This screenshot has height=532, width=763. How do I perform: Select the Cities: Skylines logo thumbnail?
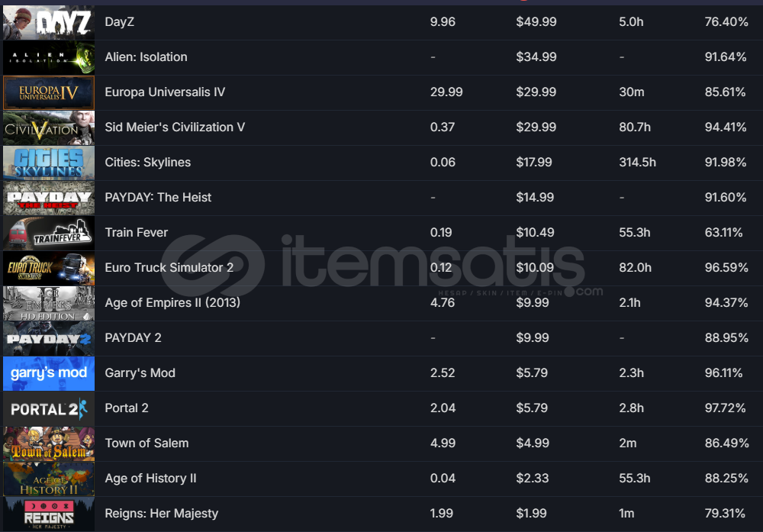pyautogui.click(x=49, y=163)
